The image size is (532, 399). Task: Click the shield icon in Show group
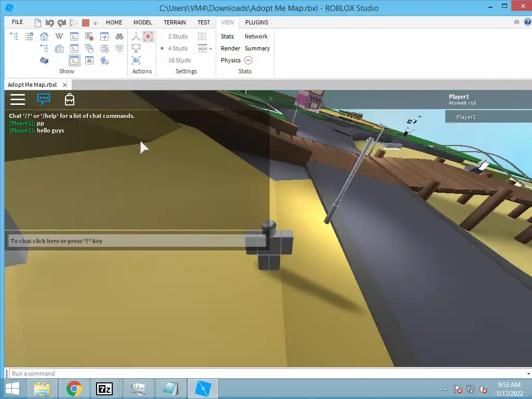[x=119, y=48]
